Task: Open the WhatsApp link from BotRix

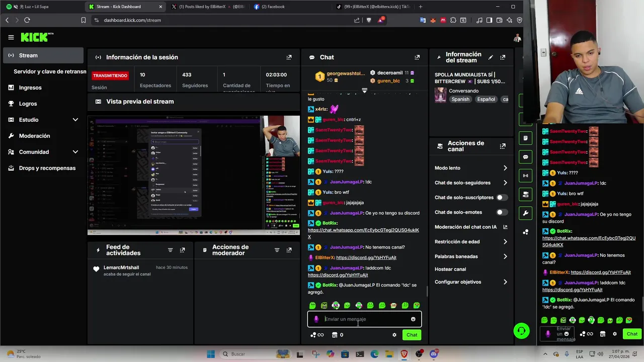Action: tap(363, 233)
